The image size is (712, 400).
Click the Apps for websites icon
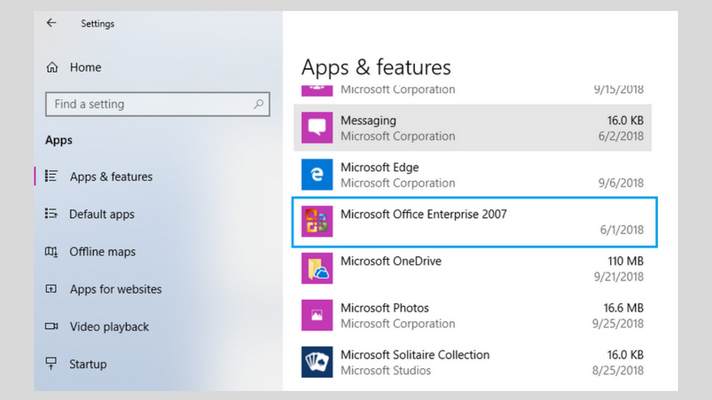51,289
